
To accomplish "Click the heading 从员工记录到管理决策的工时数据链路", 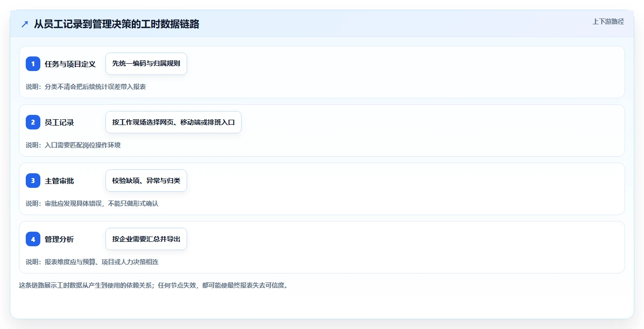I will click(117, 24).
